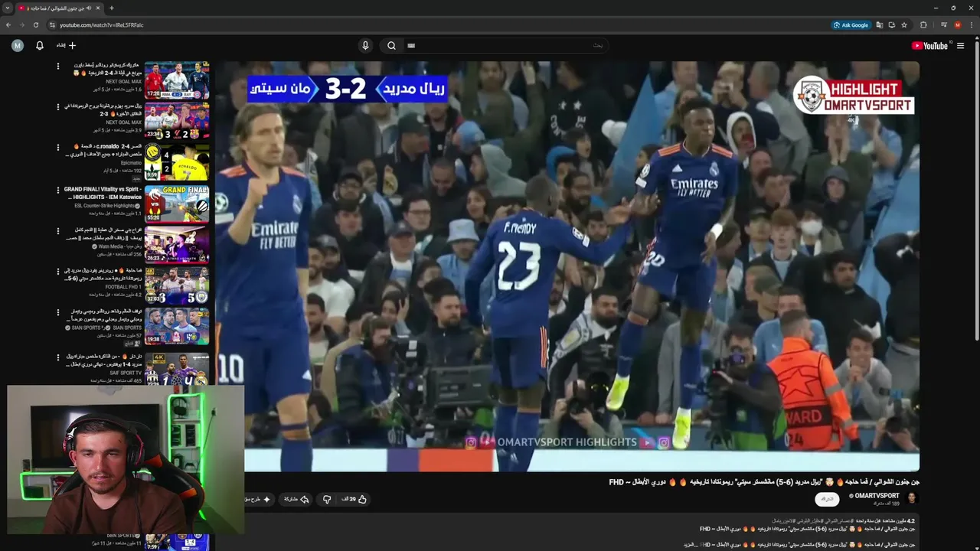Open the YouTube hamburger guide menu
980x551 pixels.
960,46
